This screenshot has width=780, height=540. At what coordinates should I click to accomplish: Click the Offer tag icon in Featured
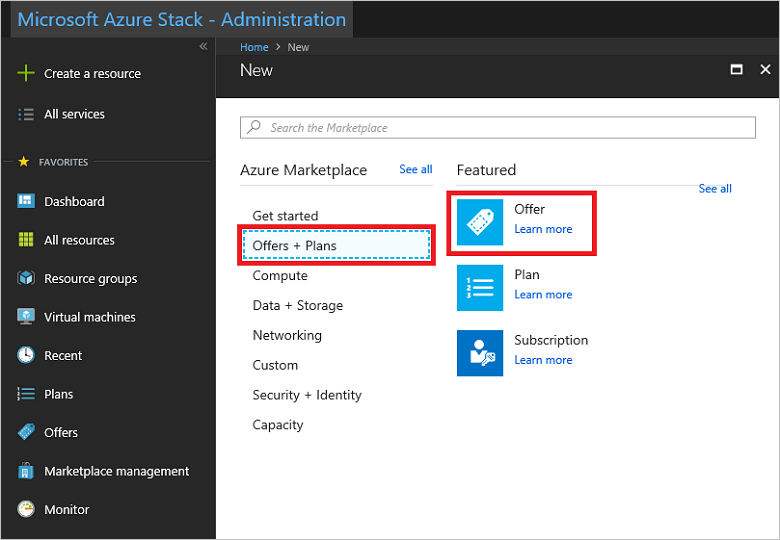click(480, 222)
